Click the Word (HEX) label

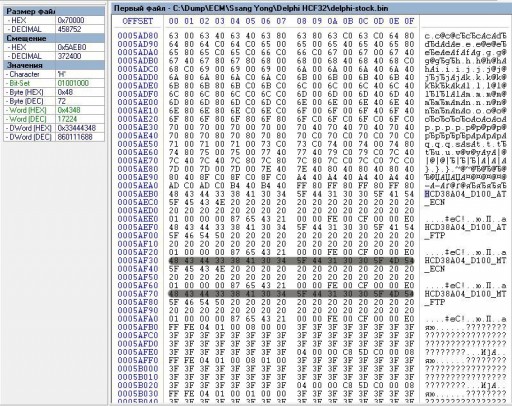pyautogui.click(x=28, y=110)
